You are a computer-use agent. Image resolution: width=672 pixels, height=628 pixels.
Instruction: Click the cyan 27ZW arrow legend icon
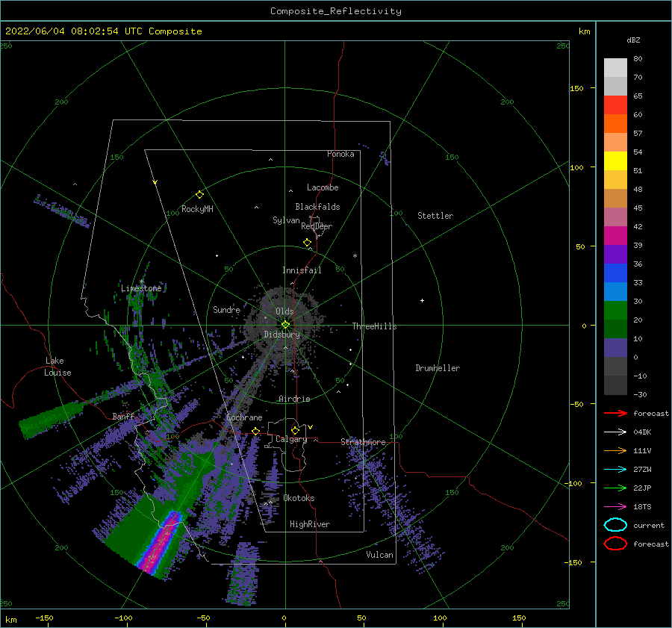(x=615, y=470)
